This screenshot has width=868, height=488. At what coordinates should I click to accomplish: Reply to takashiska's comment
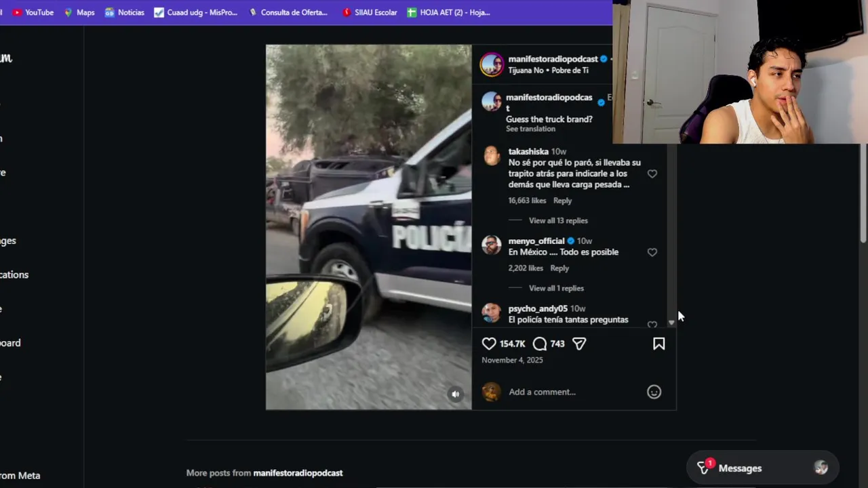(x=562, y=201)
